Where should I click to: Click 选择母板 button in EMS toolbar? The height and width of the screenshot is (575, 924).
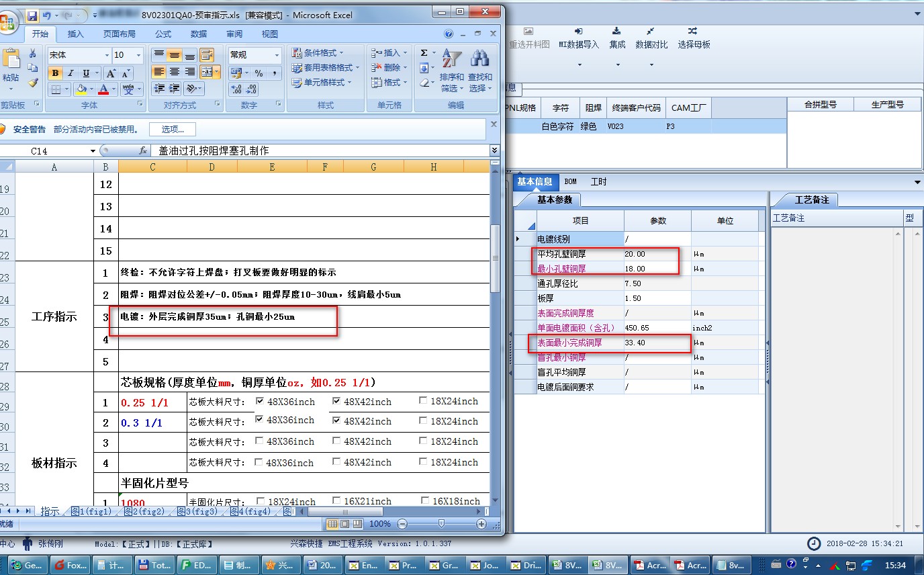pos(694,39)
